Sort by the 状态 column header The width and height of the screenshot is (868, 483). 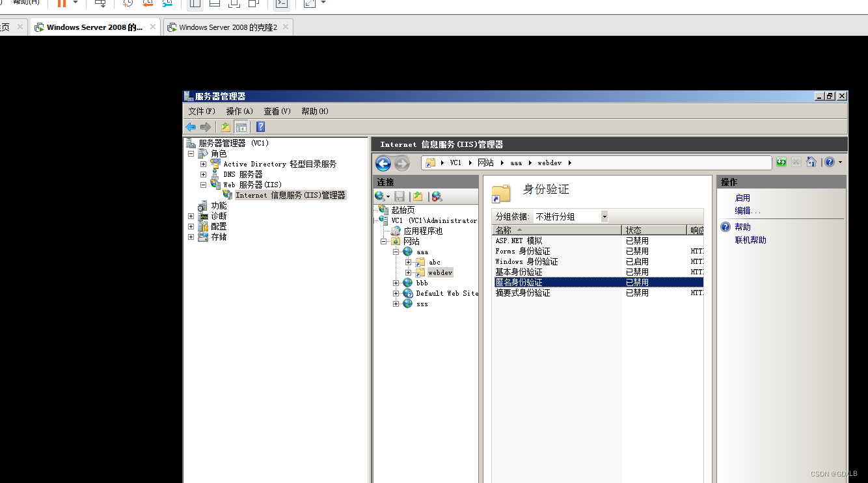tap(654, 230)
